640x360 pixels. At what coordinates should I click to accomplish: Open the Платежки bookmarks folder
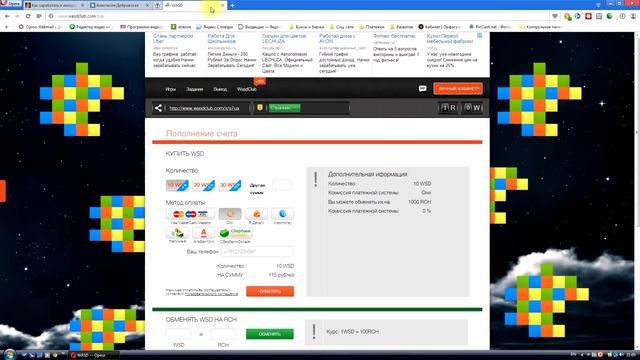coord(371,27)
